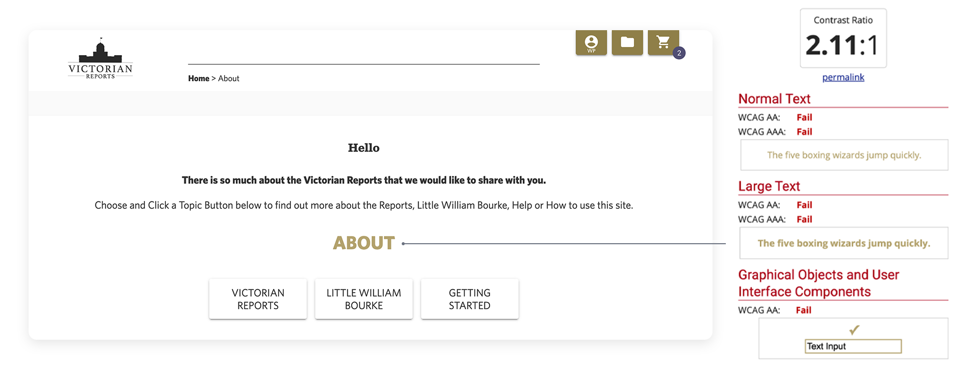980x374 pixels.
Task: Click the 2.11:1 contrast ratio value
Action: [x=843, y=45]
